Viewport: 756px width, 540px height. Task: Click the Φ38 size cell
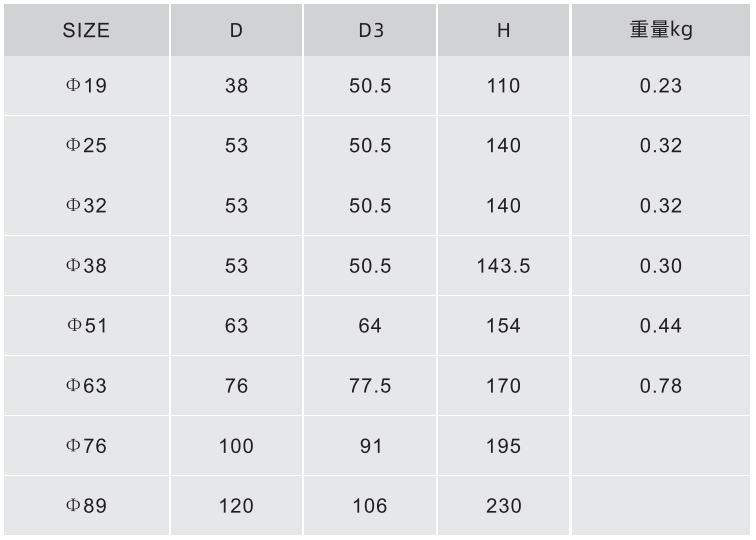click(86, 266)
